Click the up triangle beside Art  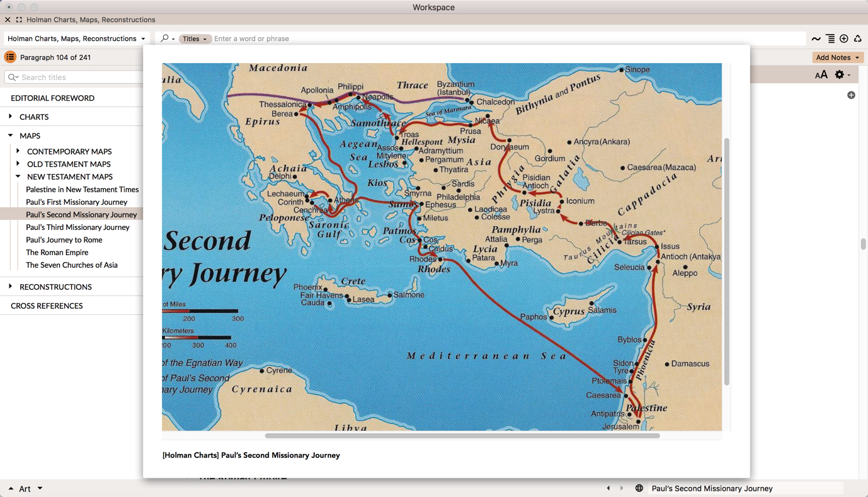click(x=11, y=488)
